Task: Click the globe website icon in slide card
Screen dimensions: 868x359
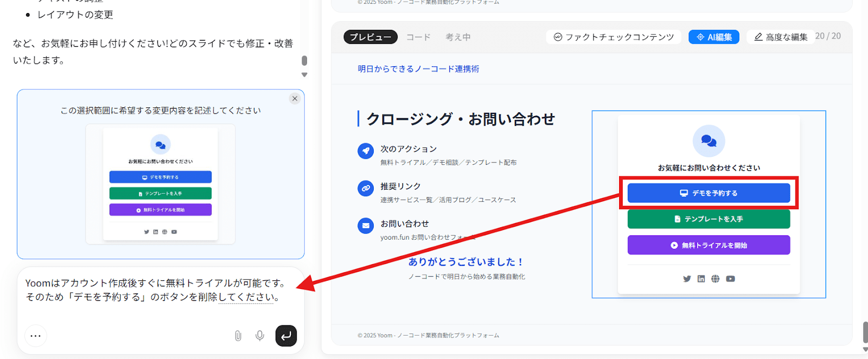Action: pos(716,279)
